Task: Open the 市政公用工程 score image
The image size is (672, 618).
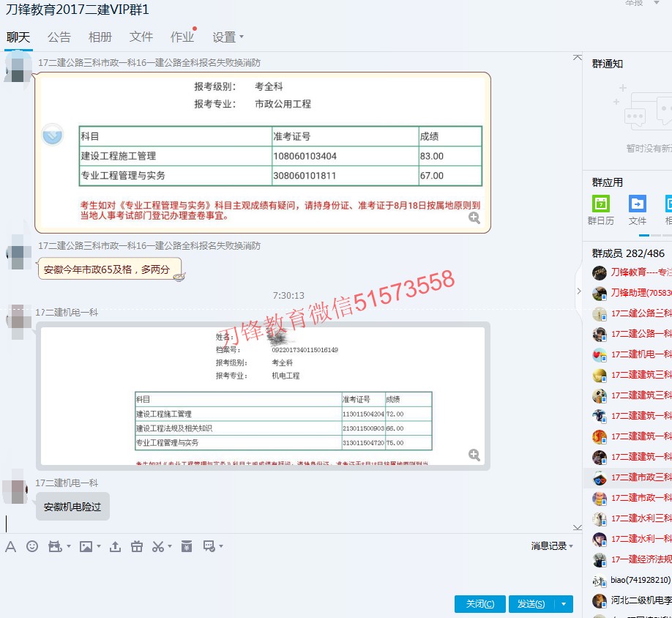Action: click(x=263, y=152)
